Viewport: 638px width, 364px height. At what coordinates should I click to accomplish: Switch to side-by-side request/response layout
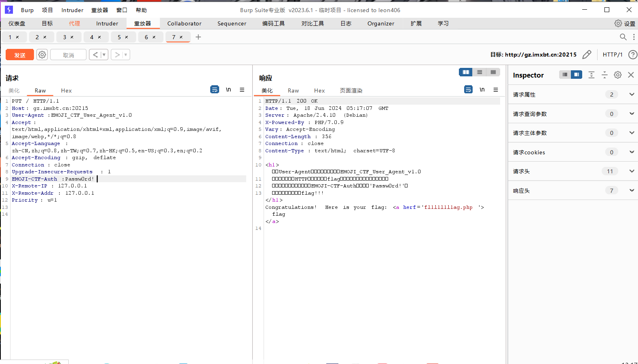pyautogui.click(x=466, y=72)
